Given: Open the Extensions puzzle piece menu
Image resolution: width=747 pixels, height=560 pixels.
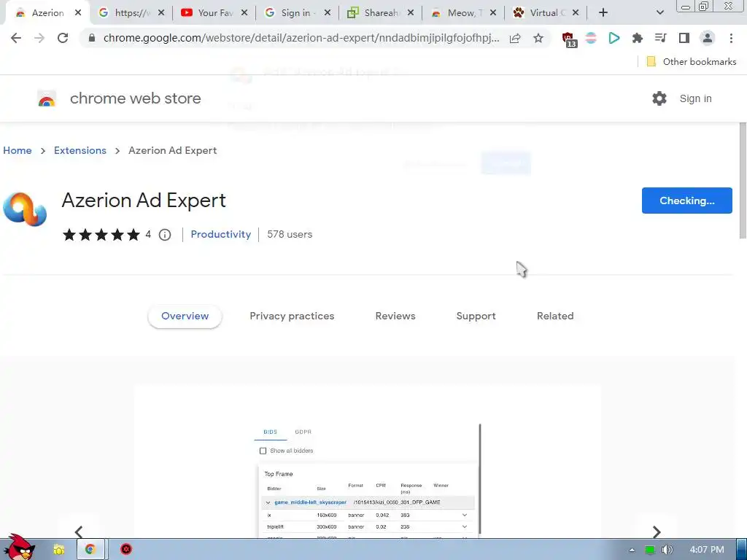Looking at the screenshot, I should click(638, 38).
